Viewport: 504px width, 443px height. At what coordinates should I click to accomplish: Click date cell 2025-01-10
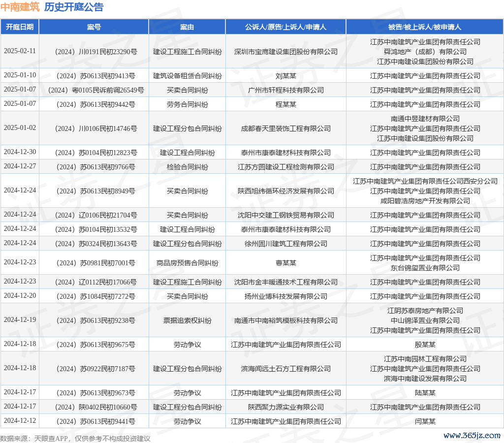(20, 75)
